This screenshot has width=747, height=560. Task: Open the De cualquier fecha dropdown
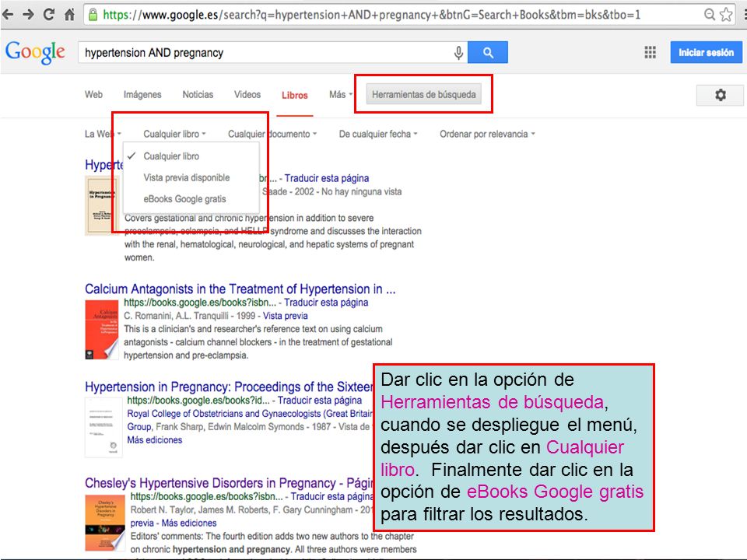tap(378, 134)
